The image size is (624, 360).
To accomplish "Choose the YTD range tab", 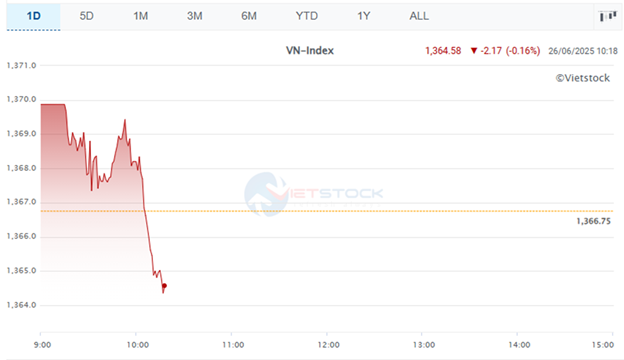I will pyautogui.click(x=306, y=16).
